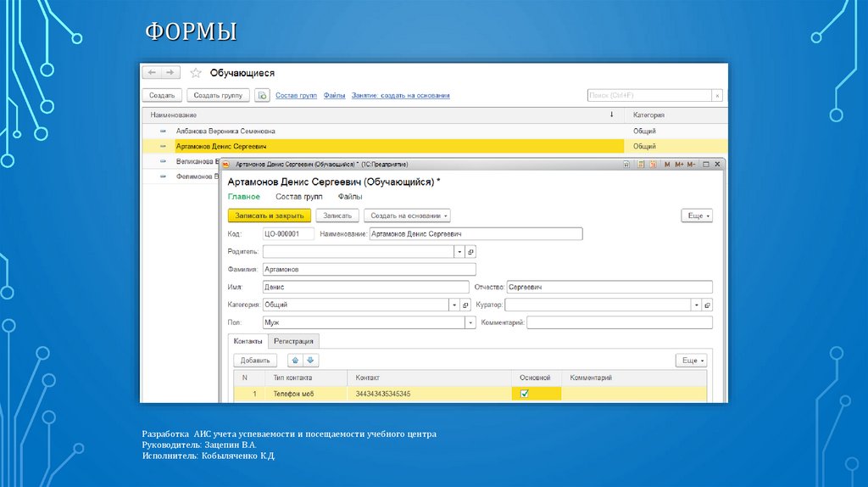Open the Категория field selection icon

click(x=465, y=305)
